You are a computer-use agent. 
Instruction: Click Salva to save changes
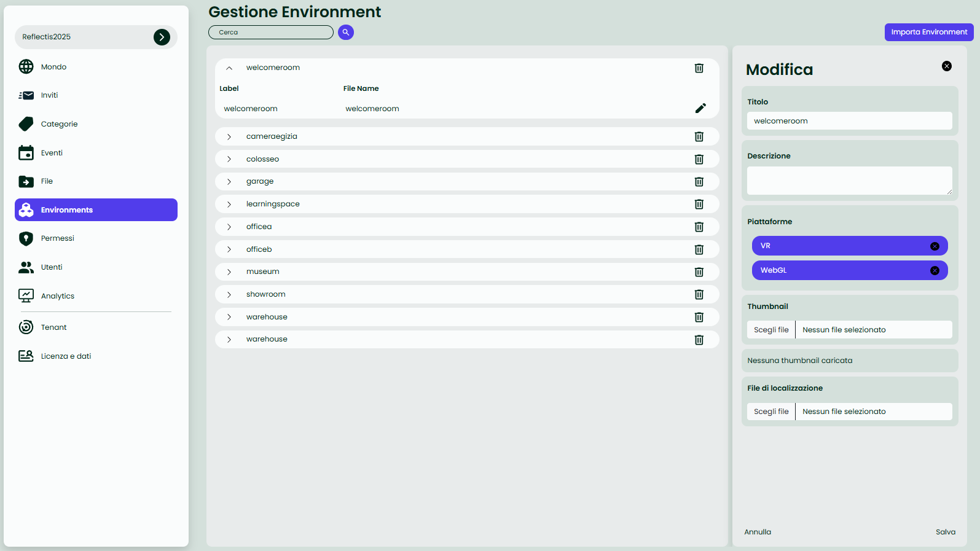945,532
